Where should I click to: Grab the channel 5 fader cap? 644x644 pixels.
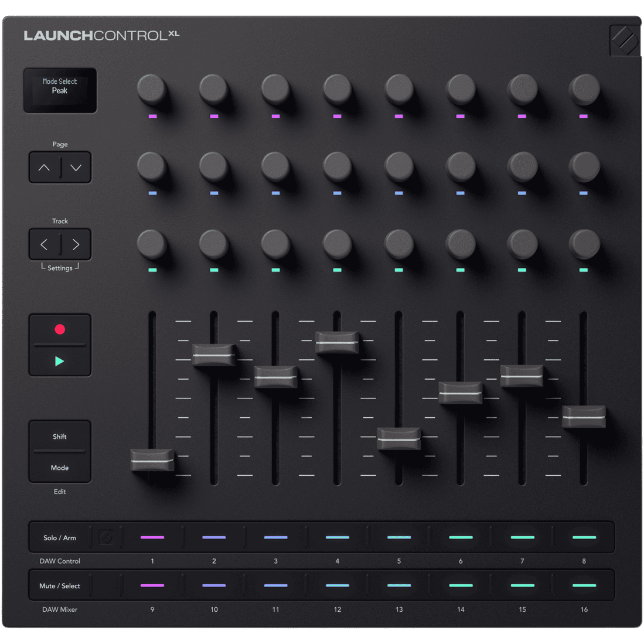click(399, 439)
